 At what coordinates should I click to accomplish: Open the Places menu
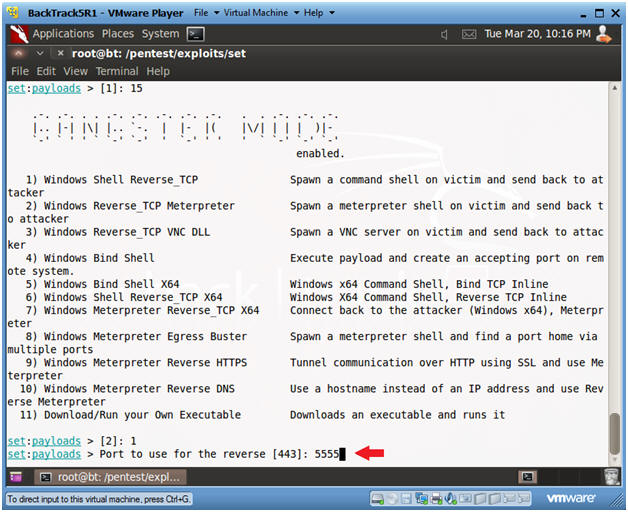coord(118,34)
